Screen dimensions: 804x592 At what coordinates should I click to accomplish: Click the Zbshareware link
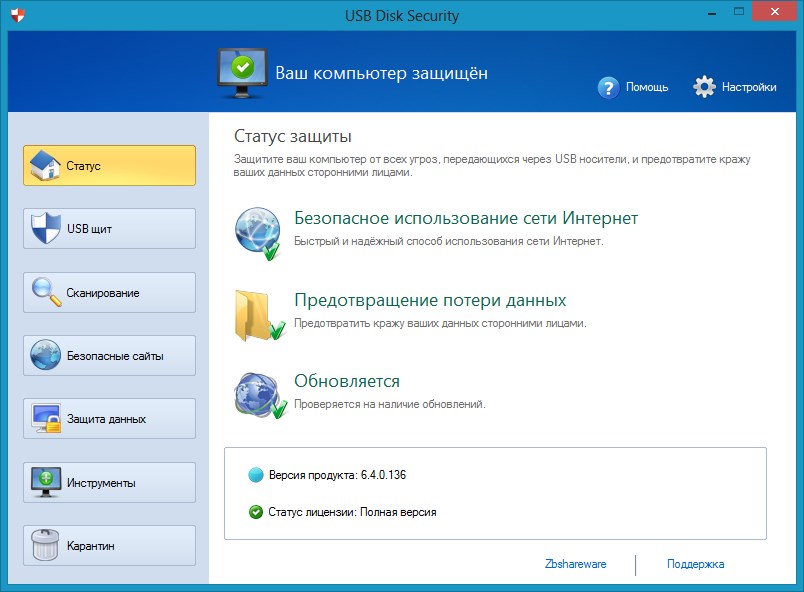(x=575, y=564)
